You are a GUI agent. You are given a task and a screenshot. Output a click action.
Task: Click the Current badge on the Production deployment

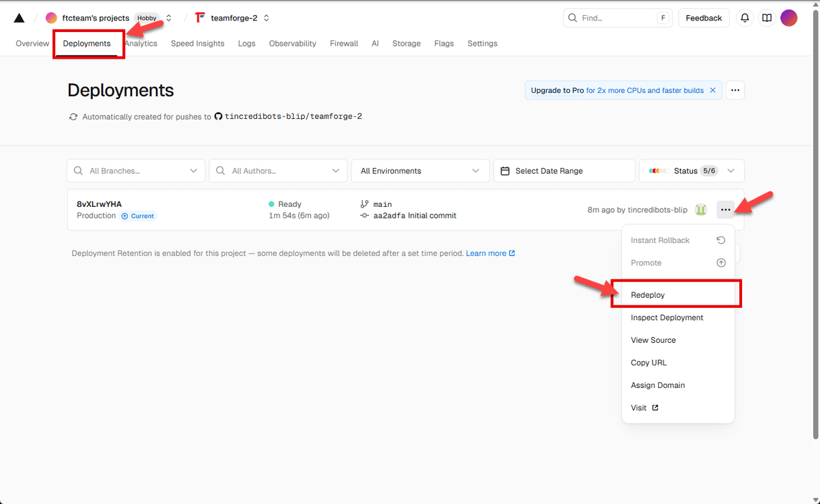pyautogui.click(x=138, y=216)
